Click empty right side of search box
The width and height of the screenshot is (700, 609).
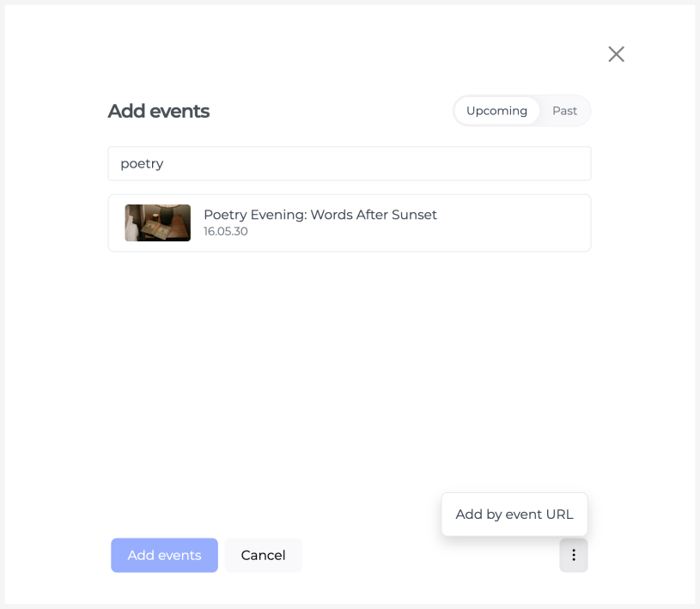[x=447, y=163]
